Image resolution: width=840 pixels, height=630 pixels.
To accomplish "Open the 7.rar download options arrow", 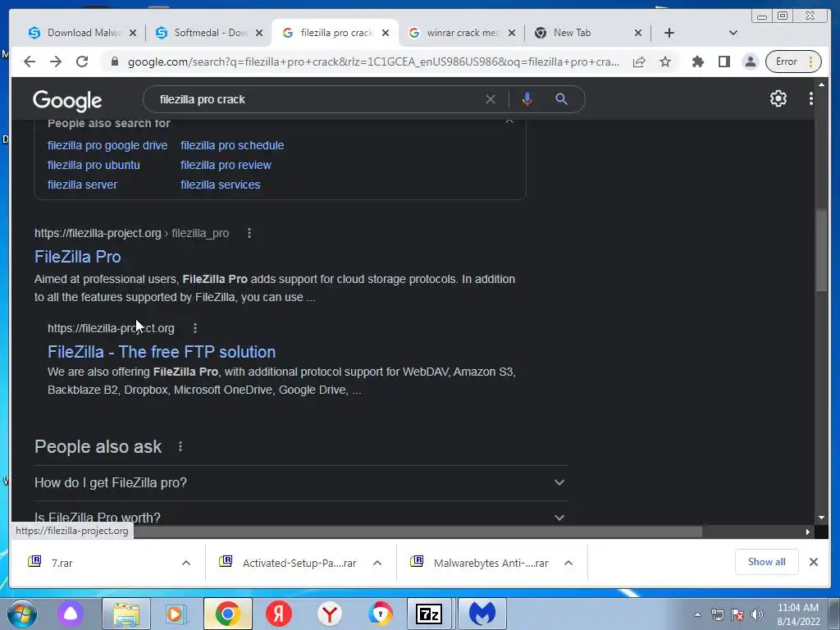I will coord(186,563).
